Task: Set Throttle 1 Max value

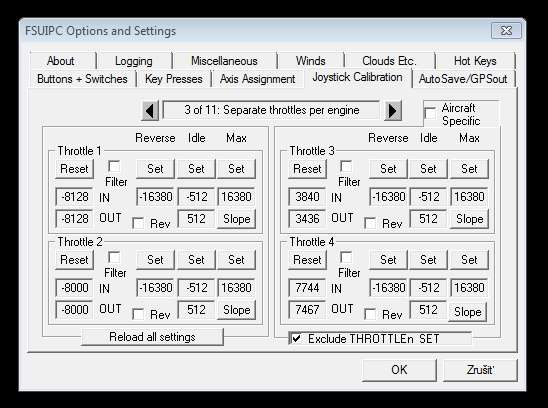Action: [236, 169]
